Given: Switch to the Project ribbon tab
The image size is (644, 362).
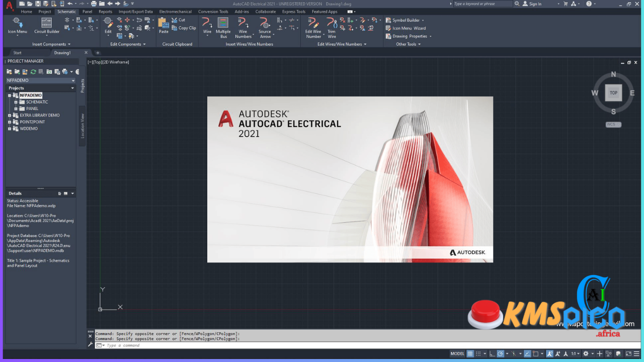Looking at the screenshot, I should click(45, 12).
